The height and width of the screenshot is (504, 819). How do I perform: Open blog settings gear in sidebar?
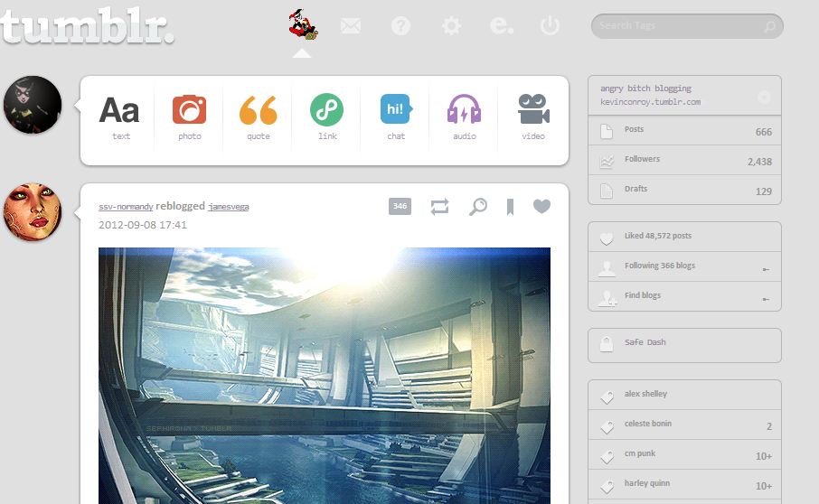764,97
